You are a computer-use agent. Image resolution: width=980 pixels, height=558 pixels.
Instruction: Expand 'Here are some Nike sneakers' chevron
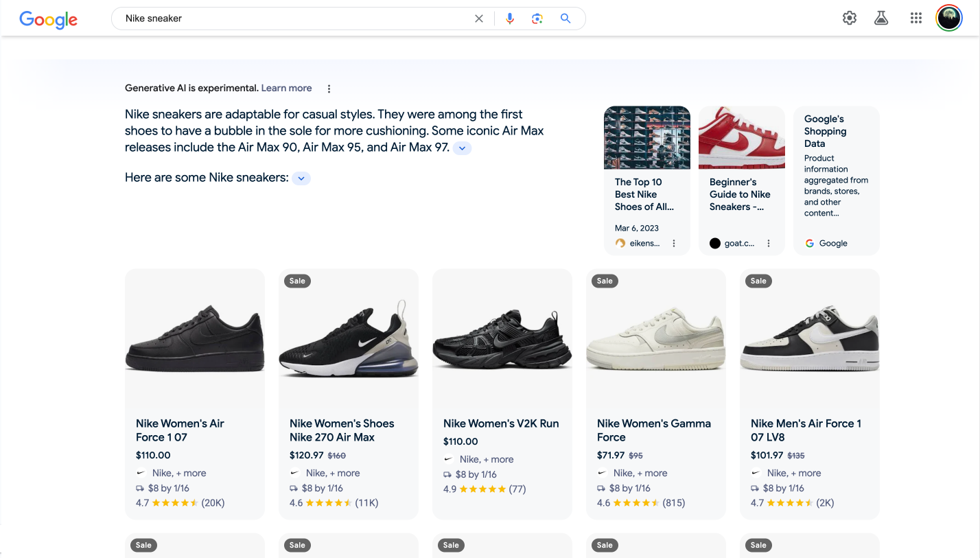[301, 178]
